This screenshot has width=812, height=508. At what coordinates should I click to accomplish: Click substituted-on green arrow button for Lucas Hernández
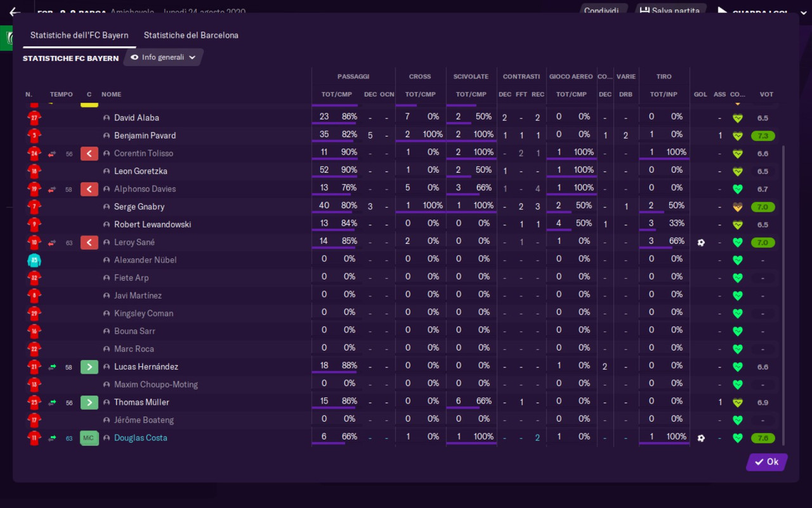pyautogui.click(x=89, y=366)
